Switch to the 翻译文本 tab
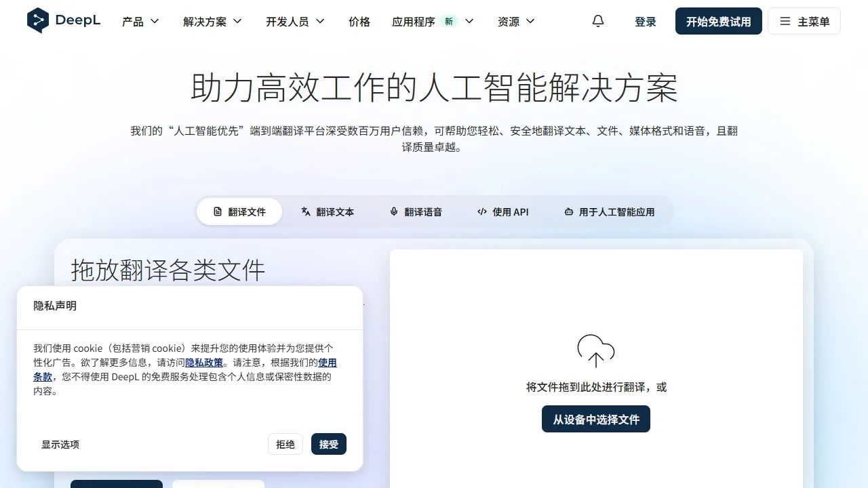The height and width of the screenshot is (488, 868). pos(328,211)
